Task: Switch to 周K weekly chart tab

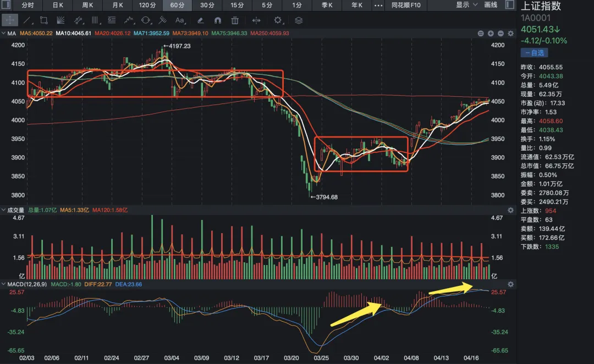Action: click(87, 5)
